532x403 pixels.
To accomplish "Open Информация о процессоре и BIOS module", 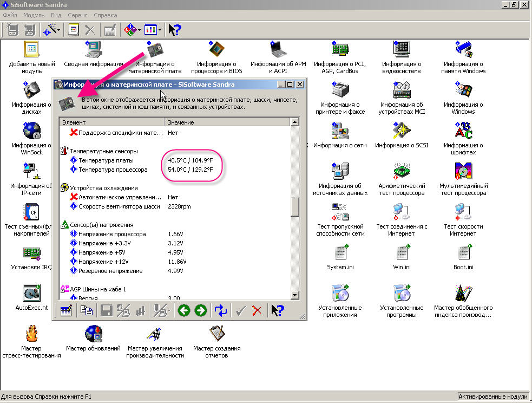I will point(216,57).
